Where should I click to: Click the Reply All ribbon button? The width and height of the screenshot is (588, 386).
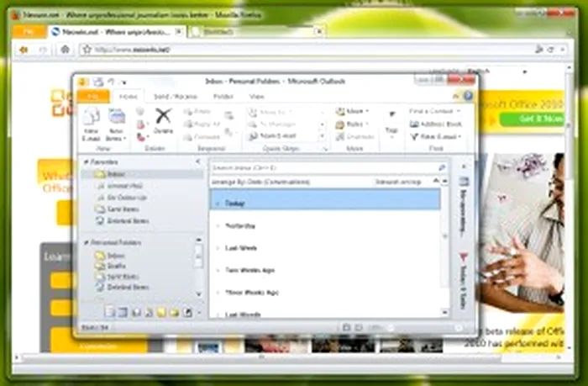click(x=202, y=124)
